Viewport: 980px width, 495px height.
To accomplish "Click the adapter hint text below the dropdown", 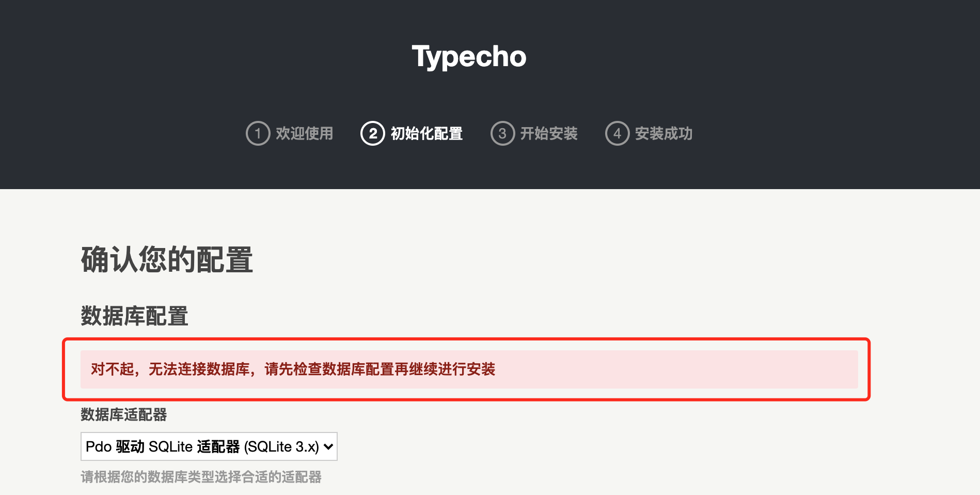I will click(x=201, y=477).
